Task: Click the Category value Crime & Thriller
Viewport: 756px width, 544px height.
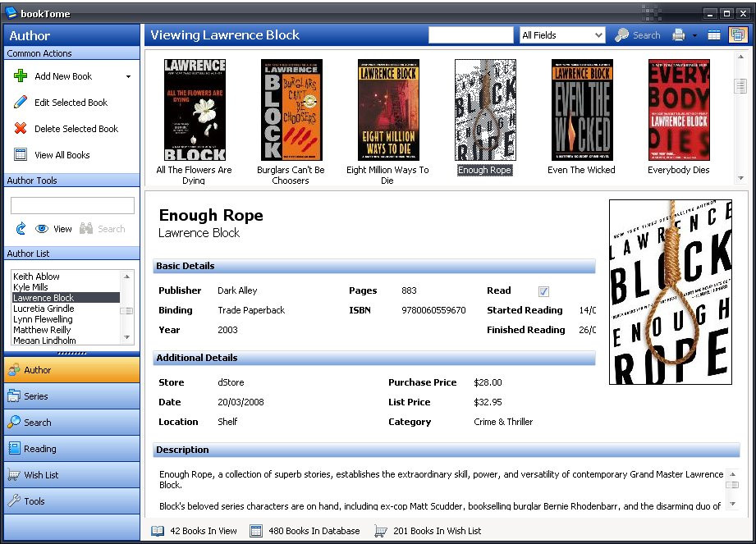Action: click(x=503, y=422)
